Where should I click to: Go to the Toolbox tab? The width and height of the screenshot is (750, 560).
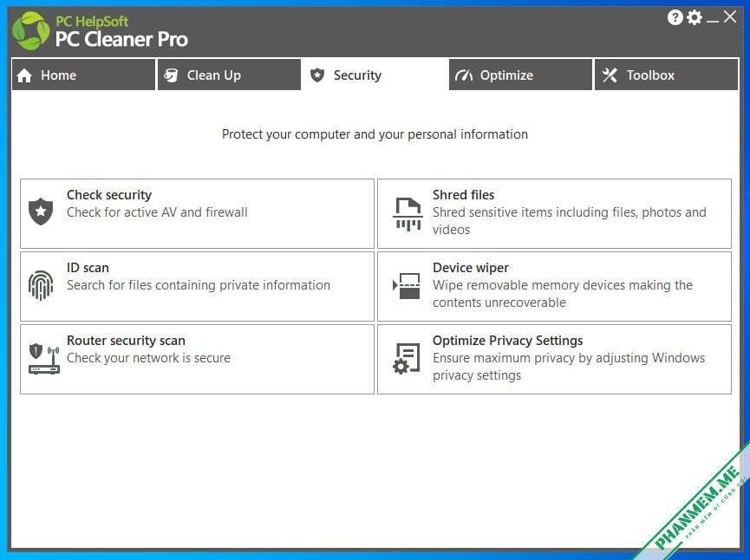666,75
